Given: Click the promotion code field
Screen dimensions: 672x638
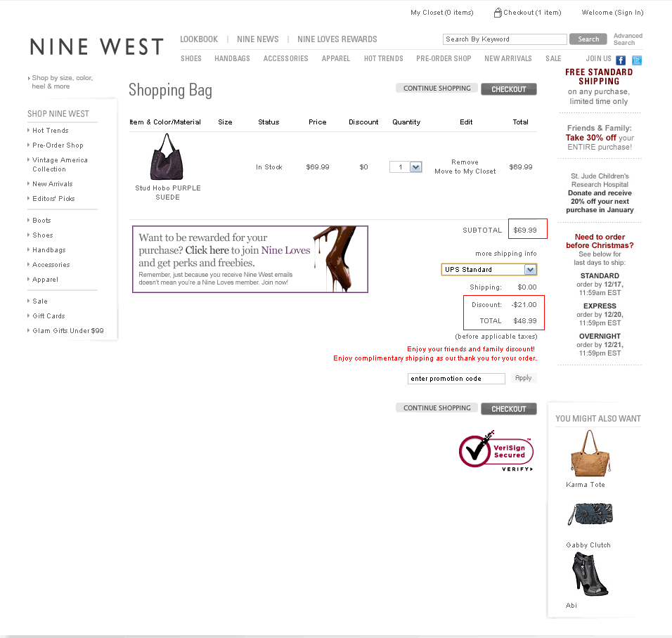Looking at the screenshot, I should click(x=456, y=378).
